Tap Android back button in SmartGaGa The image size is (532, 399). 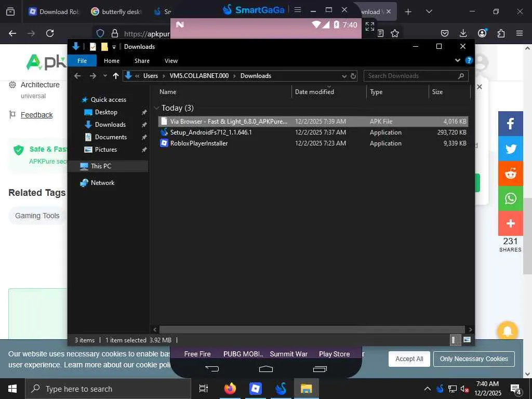[x=212, y=369]
